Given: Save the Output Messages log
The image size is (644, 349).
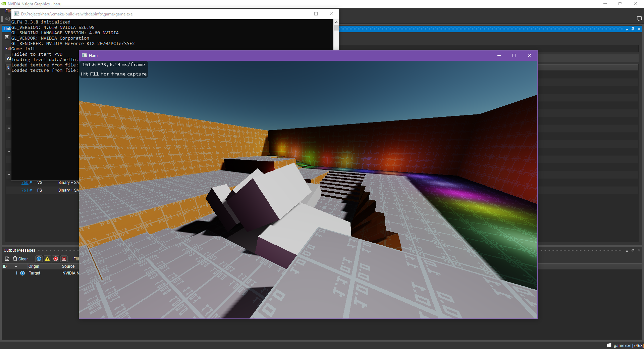Looking at the screenshot, I should 7,259.
